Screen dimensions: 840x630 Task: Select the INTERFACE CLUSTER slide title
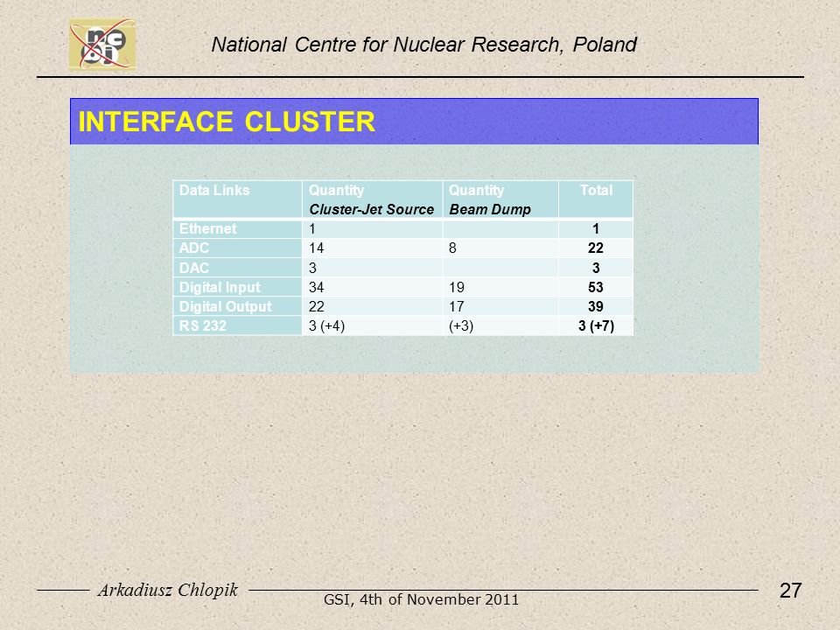pyautogui.click(x=227, y=122)
